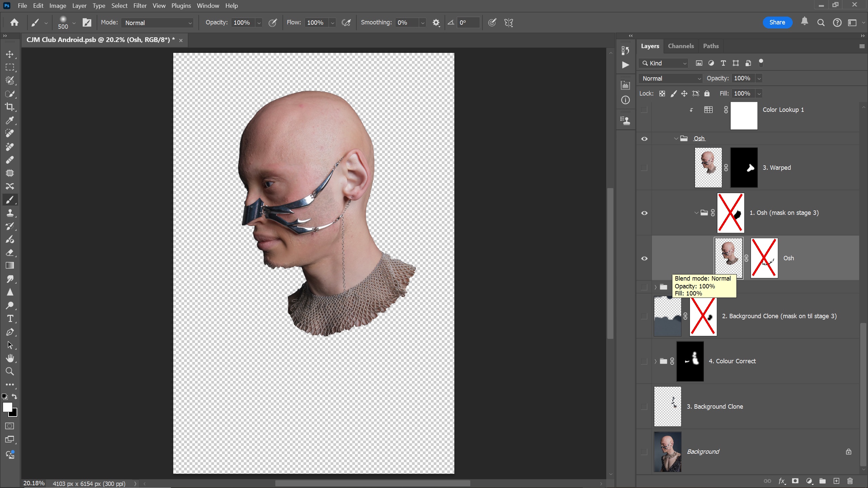Open brush smoothing options gear
The image size is (868, 488).
[x=436, y=23]
